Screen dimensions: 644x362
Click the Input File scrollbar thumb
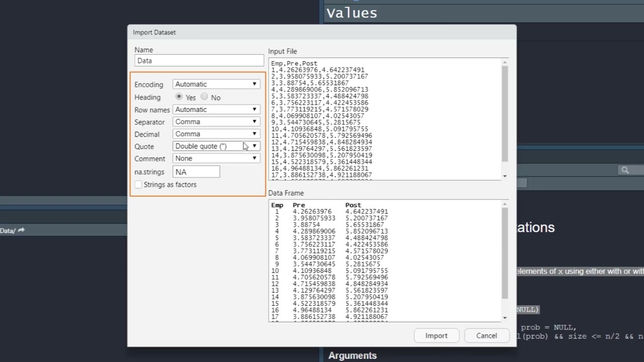pos(505,114)
